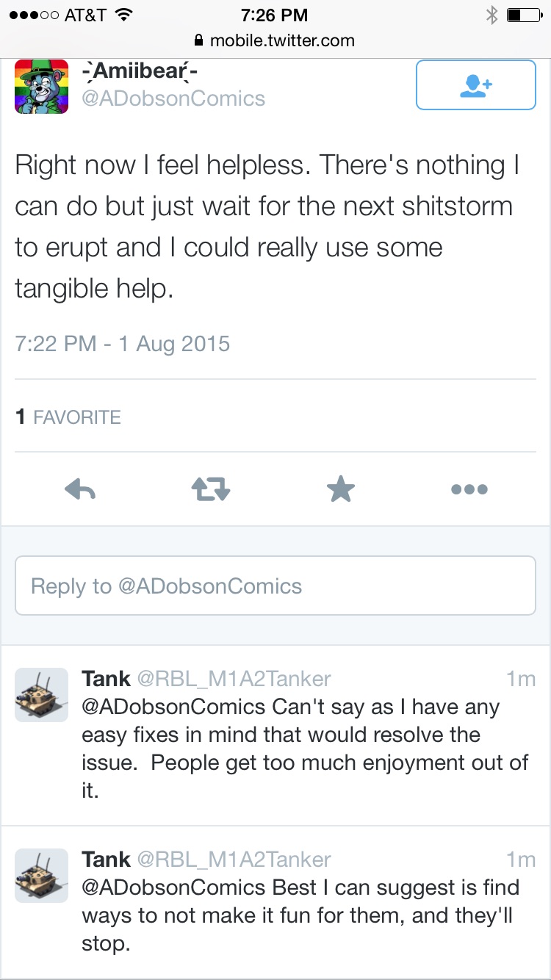Favorite the tweet with star icon
Viewport: 551px width, 980px height.
tap(341, 489)
